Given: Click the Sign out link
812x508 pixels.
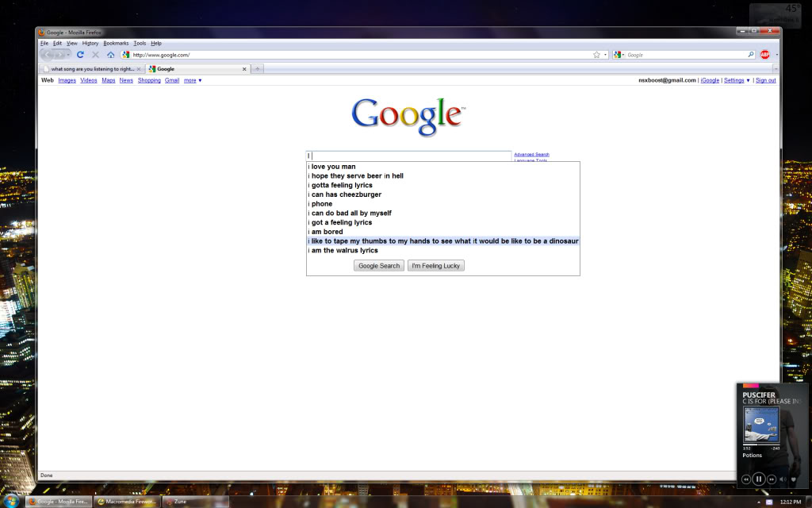Looking at the screenshot, I should [x=765, y=80].
